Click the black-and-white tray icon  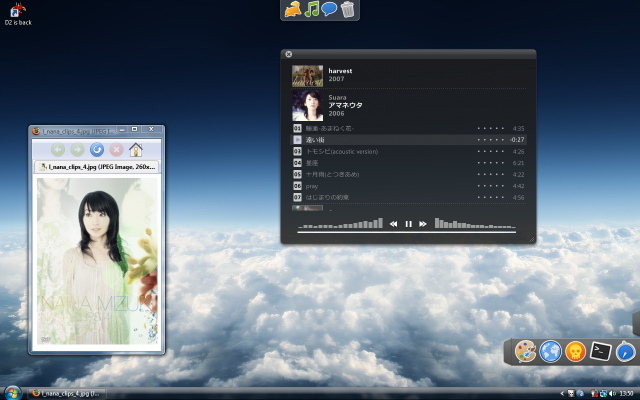[571, 393]
